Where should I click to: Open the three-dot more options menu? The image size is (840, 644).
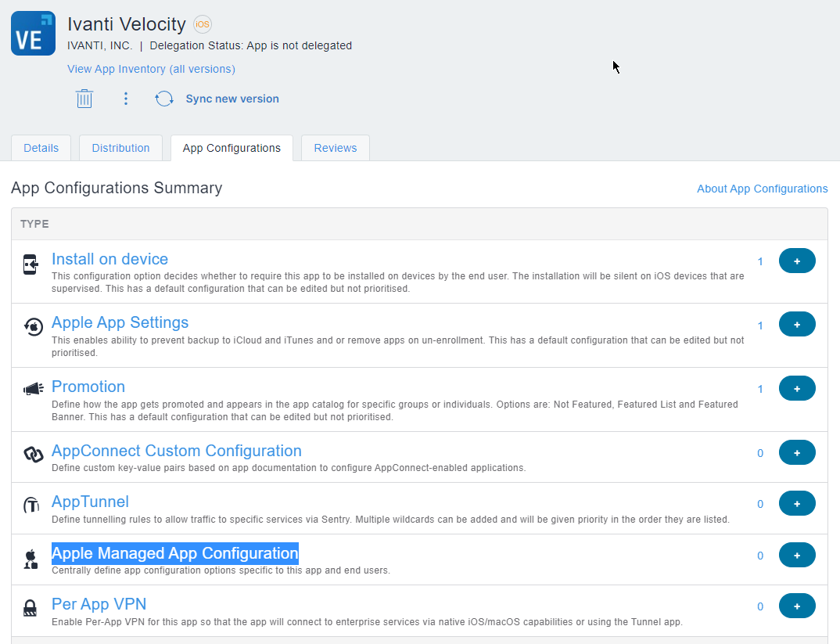point(126,99)
